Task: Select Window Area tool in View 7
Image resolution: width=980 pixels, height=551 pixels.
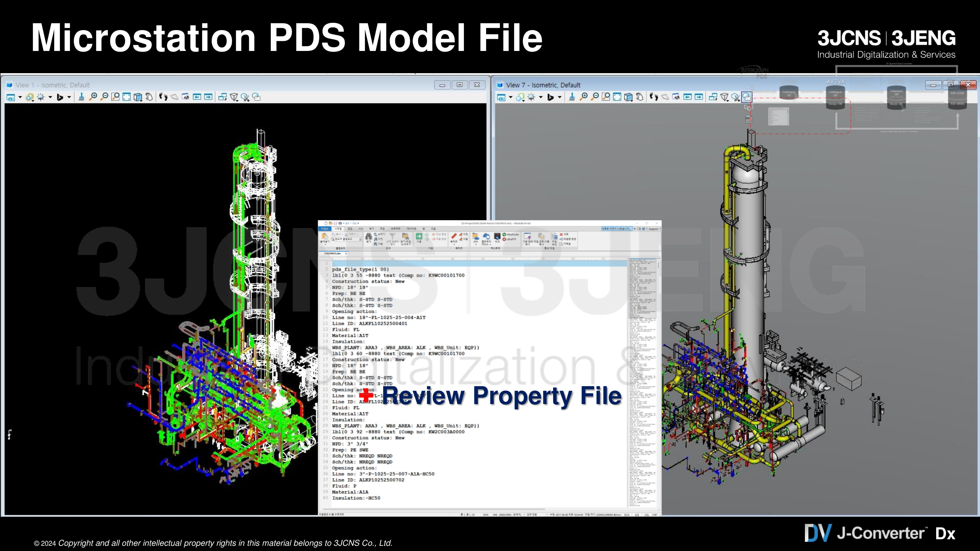Action: [606, 97]
